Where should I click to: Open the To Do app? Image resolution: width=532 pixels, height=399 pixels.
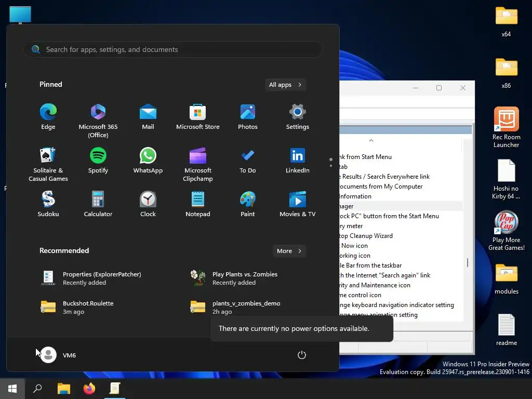[x=248, y=161]
